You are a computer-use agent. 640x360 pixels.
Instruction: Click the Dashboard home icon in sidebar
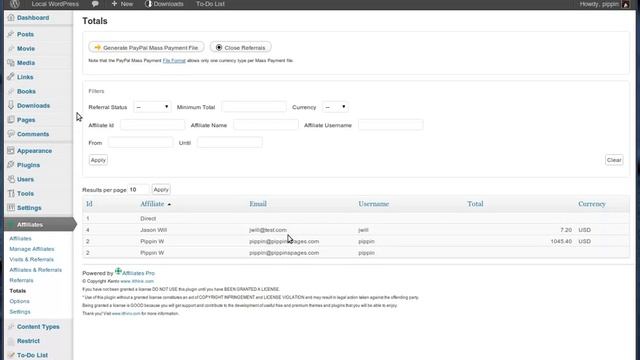pyautogui.click(x=11, y=18)
